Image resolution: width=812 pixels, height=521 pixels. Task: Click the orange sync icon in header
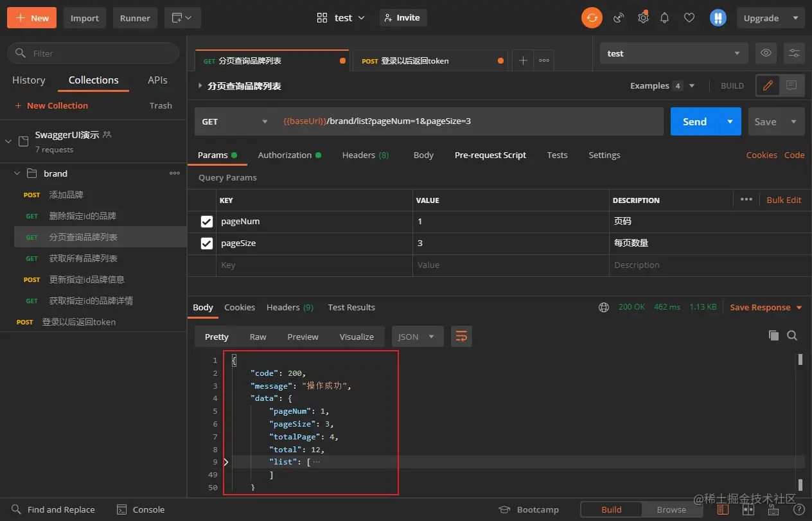point(592,18)
